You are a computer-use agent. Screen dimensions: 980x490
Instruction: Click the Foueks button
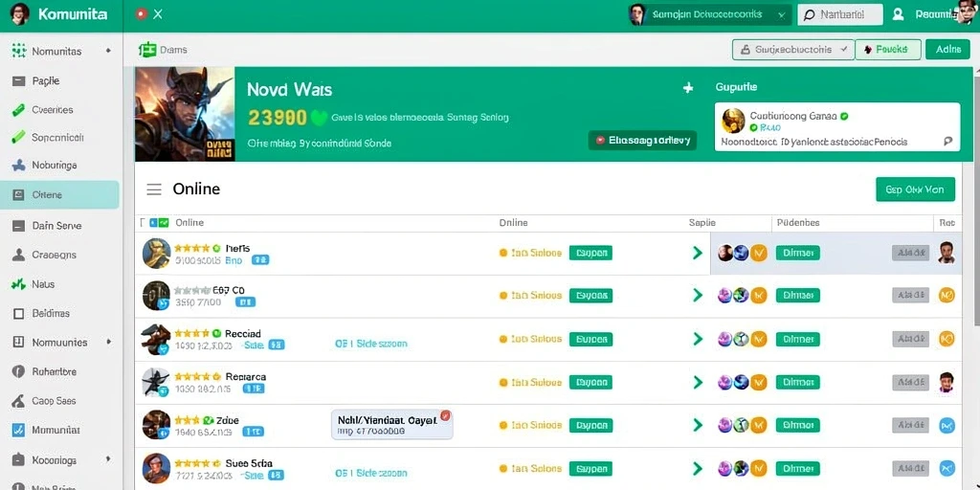point(887,50)
